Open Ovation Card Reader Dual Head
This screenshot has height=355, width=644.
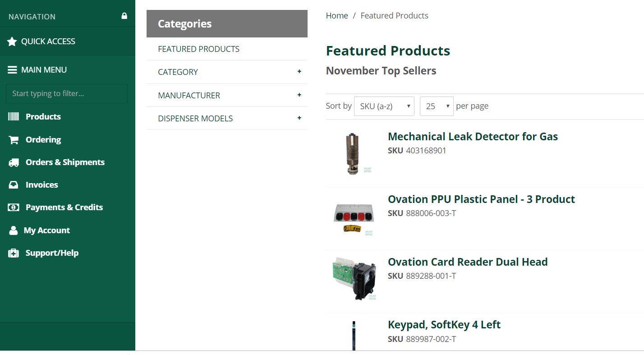(468, 262)
